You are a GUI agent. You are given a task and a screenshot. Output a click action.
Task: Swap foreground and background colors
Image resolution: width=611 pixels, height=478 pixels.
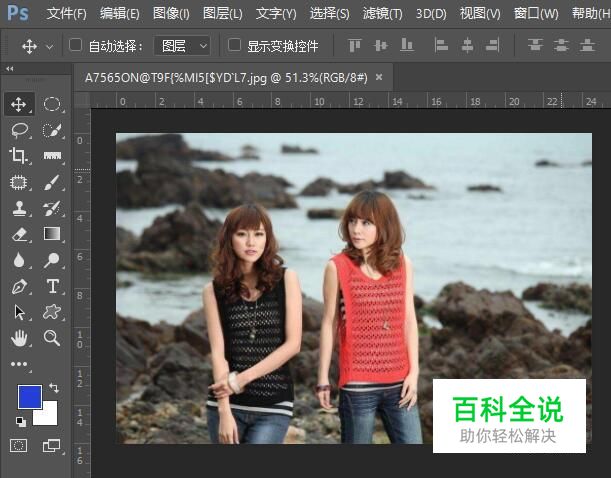[54, 387]
